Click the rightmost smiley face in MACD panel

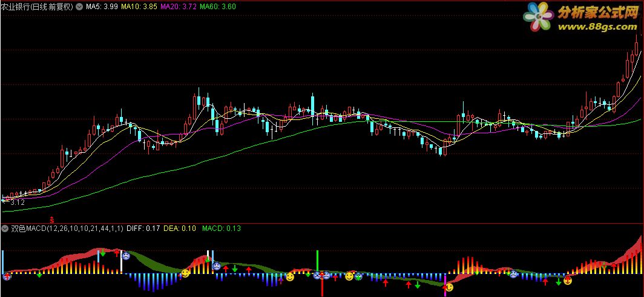click(x=568, y=281)
